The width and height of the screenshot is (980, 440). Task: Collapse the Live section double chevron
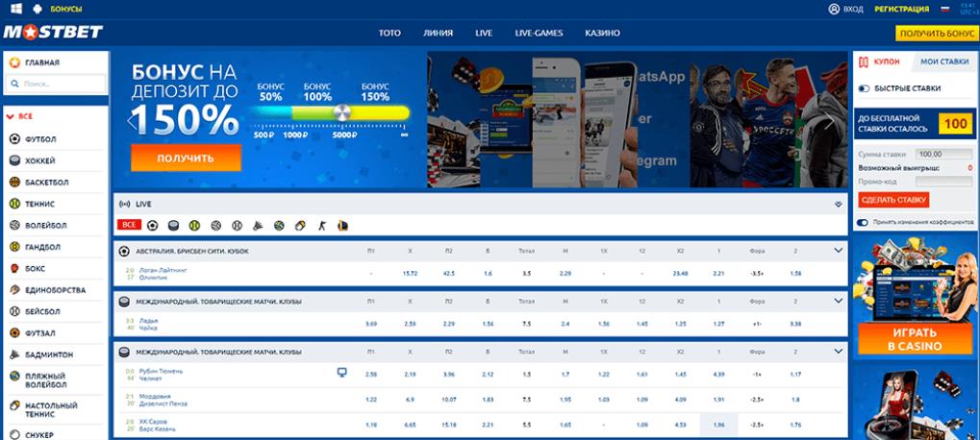tap(838, 205)
